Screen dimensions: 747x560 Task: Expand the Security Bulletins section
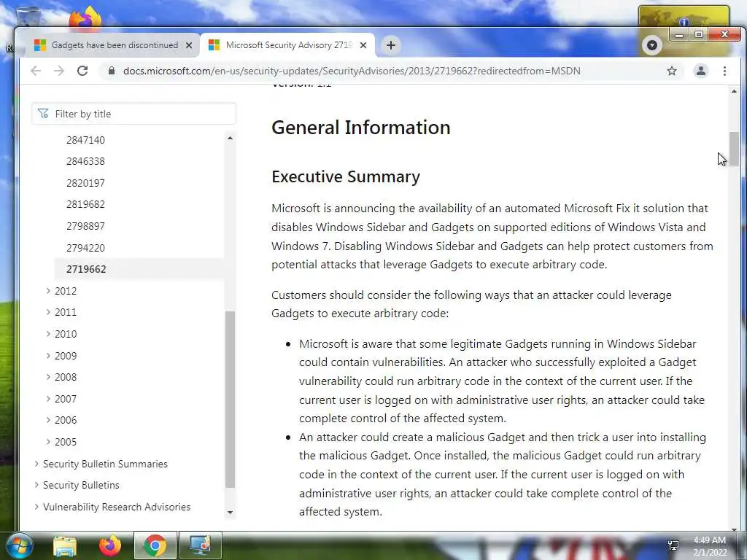pos(36,485)
